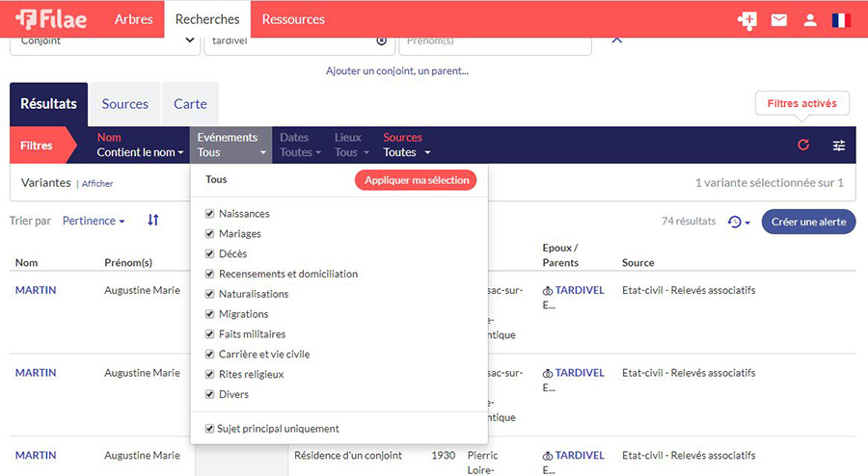Open search history clock icon
The height and width of the screenshot is (476, 868).
point(738,222)
